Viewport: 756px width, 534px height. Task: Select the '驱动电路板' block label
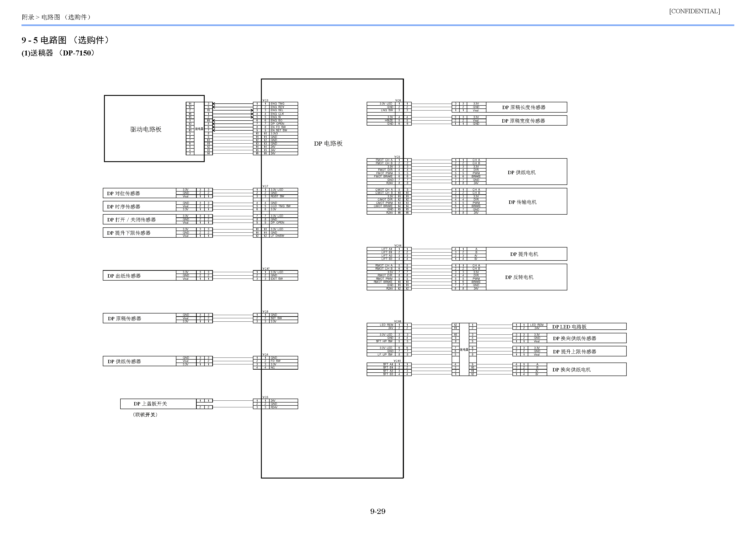(x=146, y=129)
